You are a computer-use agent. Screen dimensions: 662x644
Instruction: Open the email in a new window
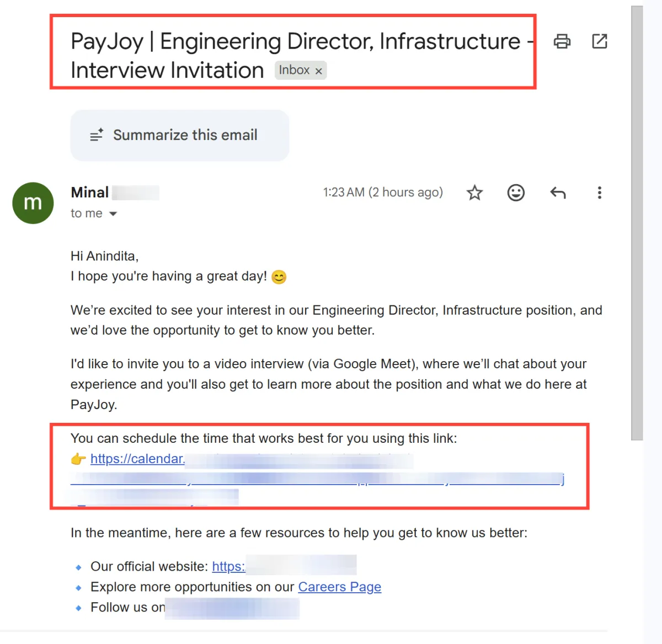(x=599, y=41)
